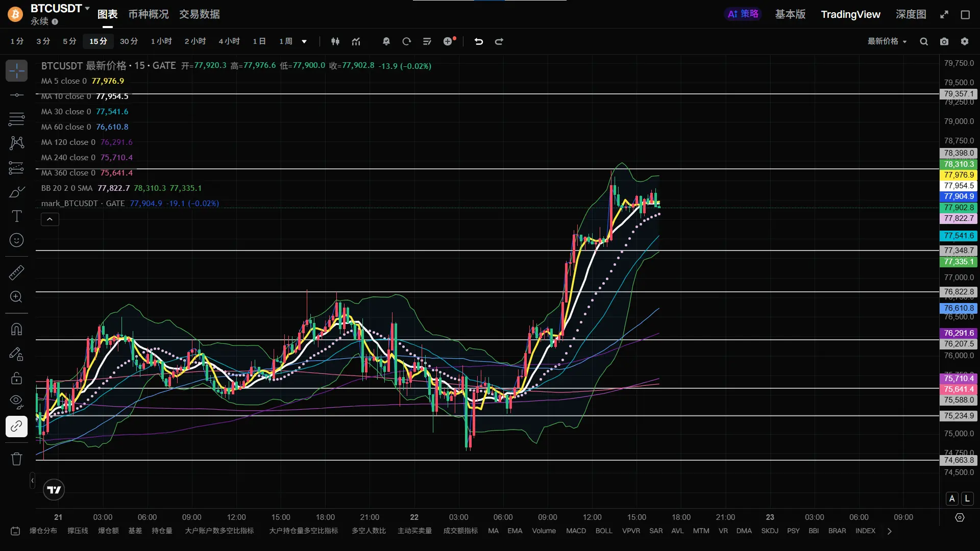Open the 最新价格 price type dropdown
The height and width of the screenshot is (551, 980).
[x=887, y=41]
